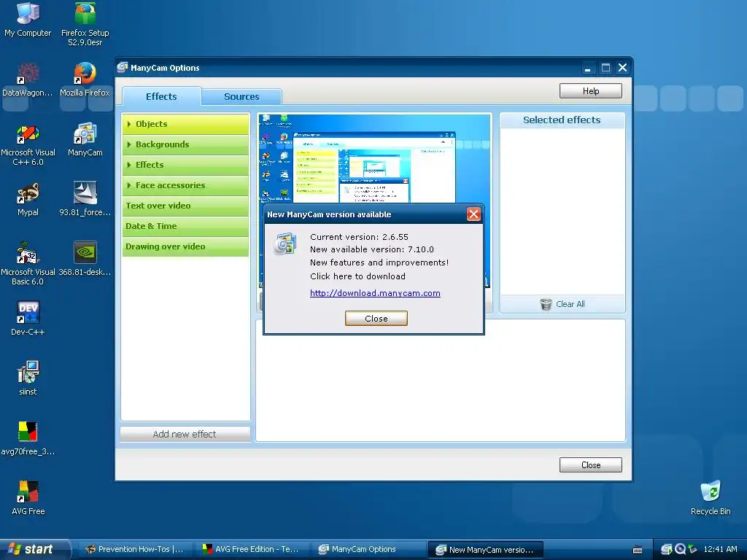Click the ManyCam logo in the update dialog
Image resolution: width=747 pixels, height=560 pixels.
coord(285,244)
